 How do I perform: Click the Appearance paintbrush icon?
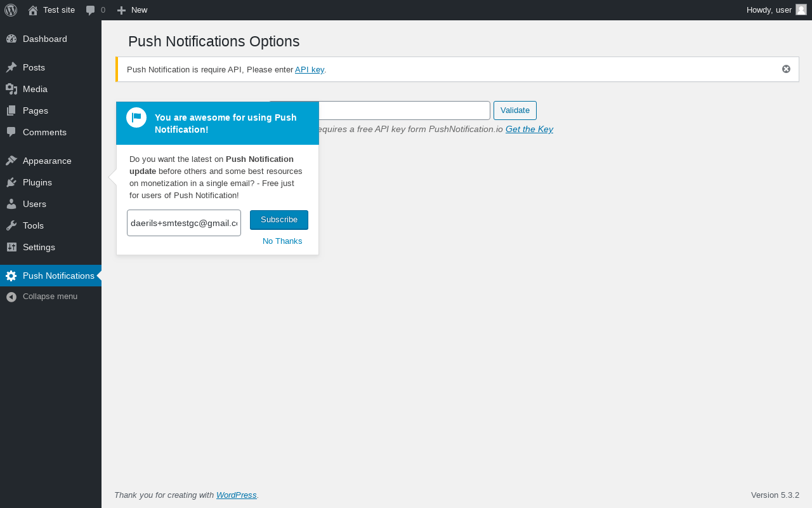tap(11, 161)
